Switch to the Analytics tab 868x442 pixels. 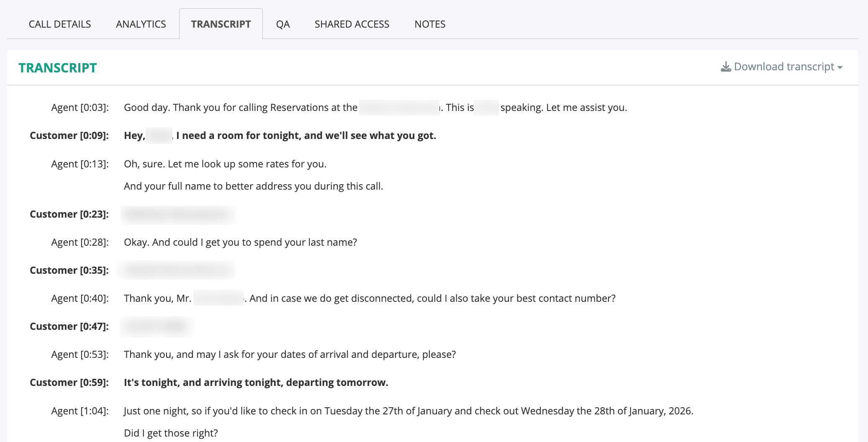(141, 24)
